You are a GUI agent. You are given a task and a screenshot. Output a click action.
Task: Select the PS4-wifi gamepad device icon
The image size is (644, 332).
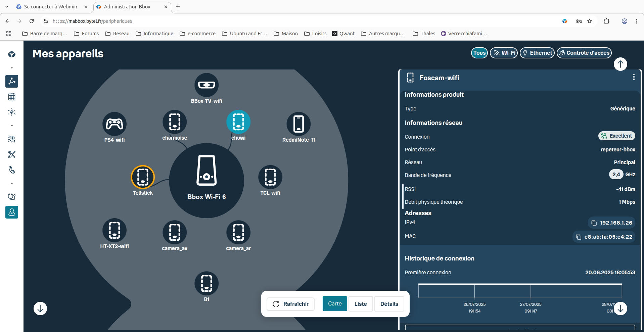coord(114,124)
